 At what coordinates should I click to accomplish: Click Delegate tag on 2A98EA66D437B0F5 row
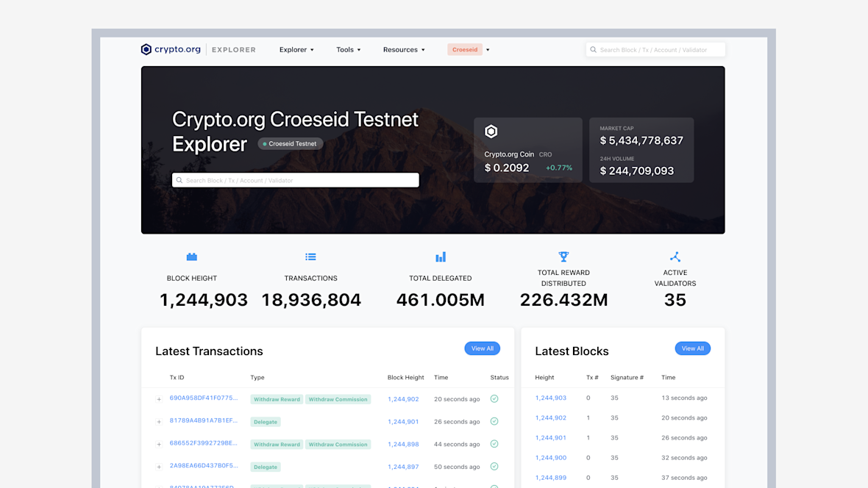266,467
